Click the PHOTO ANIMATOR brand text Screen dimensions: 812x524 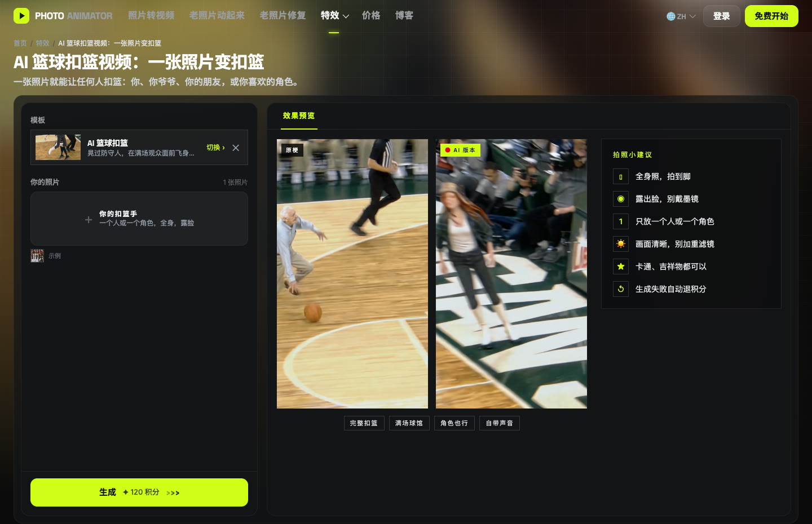[x=74, y=16]
